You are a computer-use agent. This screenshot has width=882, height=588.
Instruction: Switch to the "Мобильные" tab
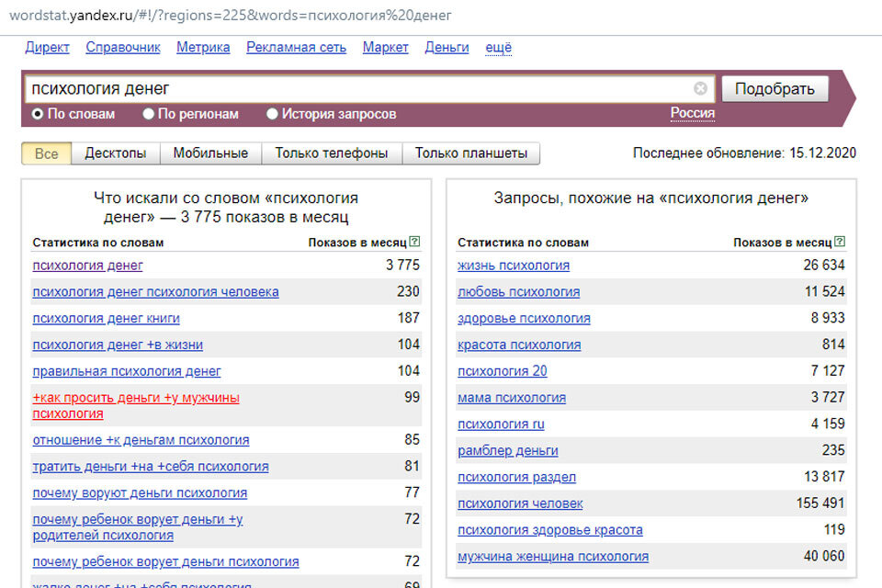[210, 153]
